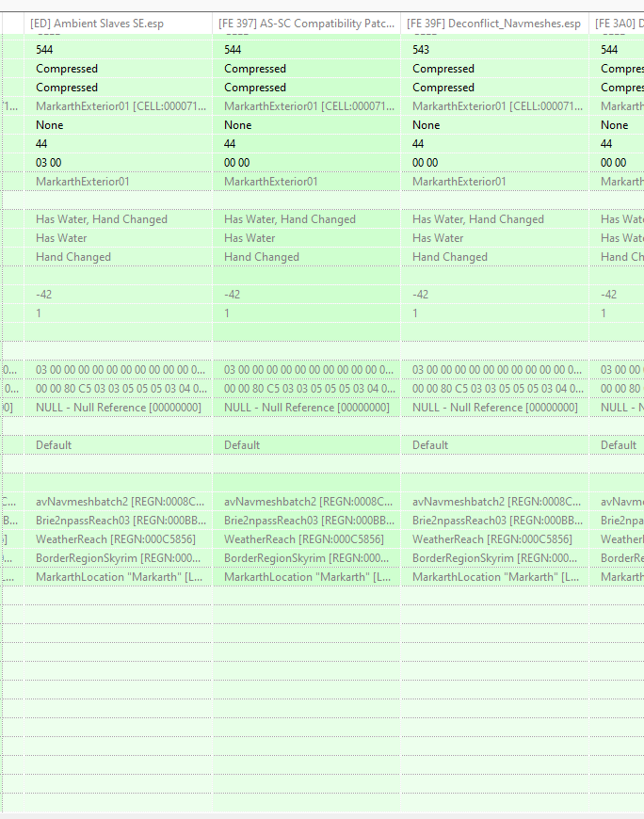The image size is (644, 819).
Task: Select '00 00' cell in Deconflict_Navmeshes column
Action: coord(426,163)
